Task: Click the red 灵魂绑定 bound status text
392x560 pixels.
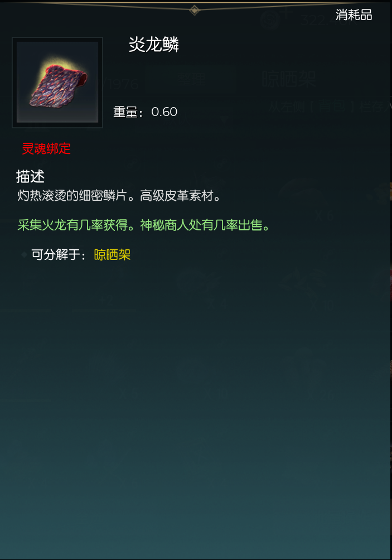Action: (x=46, y=148)
